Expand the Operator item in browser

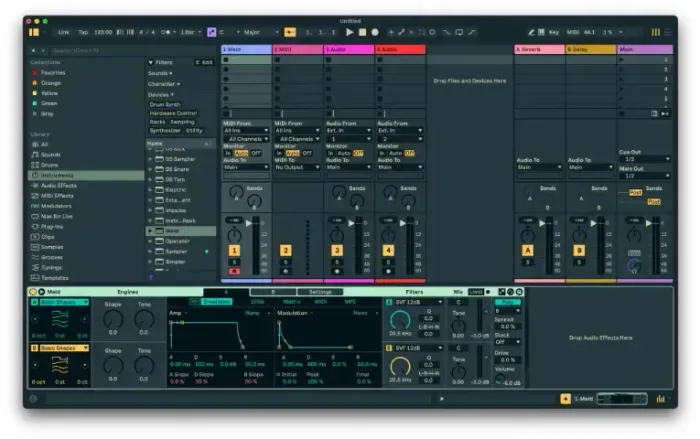coord(150,241)
